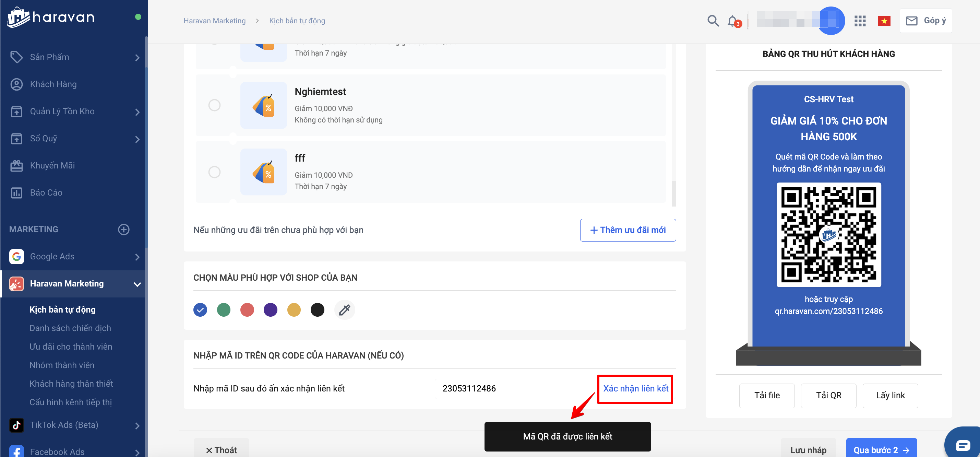Click the Sổ Quỹ icon
The height and width of the screenshot is (457, 980).
tap(16, 139)
